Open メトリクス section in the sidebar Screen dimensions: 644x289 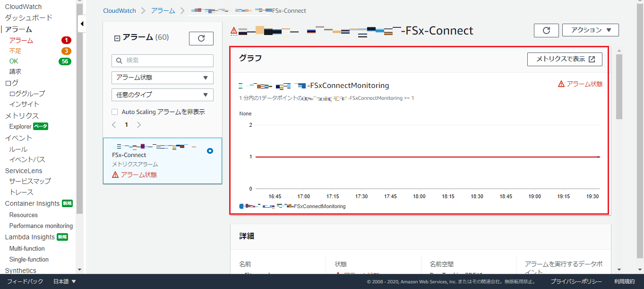[22, 116]
